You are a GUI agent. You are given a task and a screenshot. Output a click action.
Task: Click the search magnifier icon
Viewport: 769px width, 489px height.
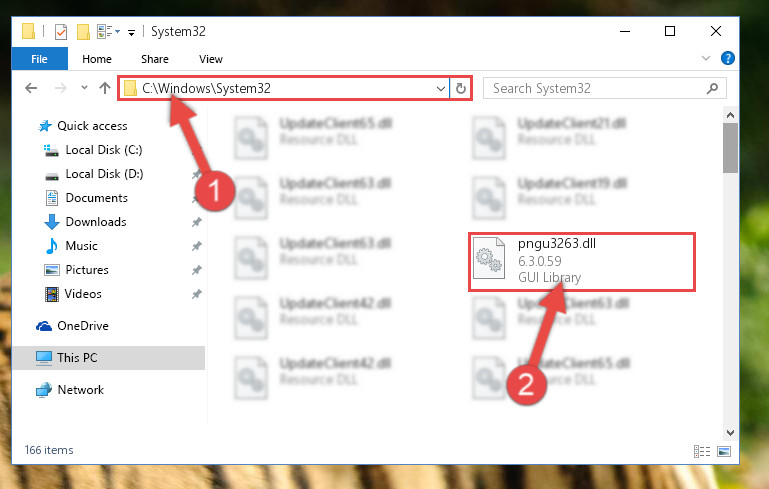pos(712,88)
